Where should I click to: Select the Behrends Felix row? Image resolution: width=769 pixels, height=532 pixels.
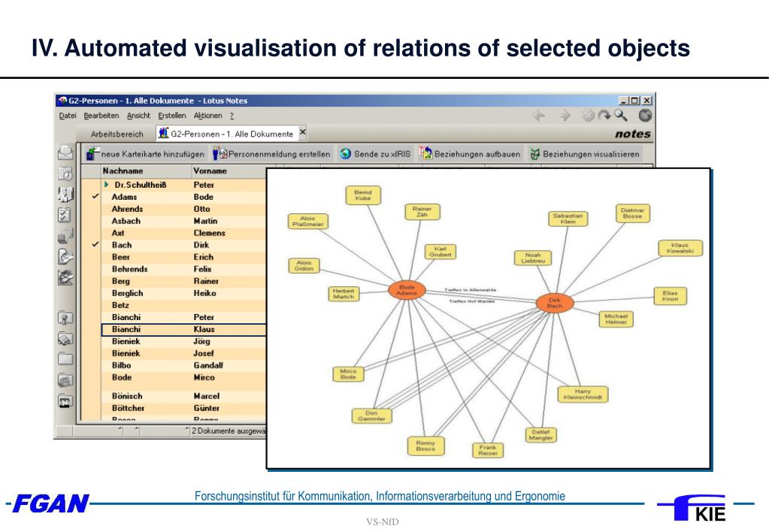click(x=183, y=269)
